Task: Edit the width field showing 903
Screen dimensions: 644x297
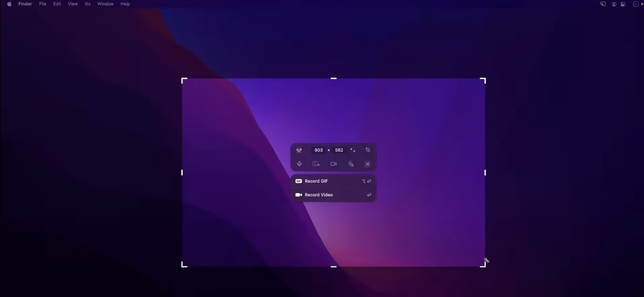Action: tap(318, 150)
